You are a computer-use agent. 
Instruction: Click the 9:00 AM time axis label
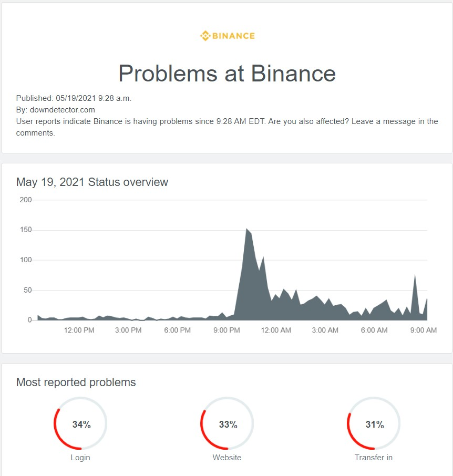click(x=423, y=330)
